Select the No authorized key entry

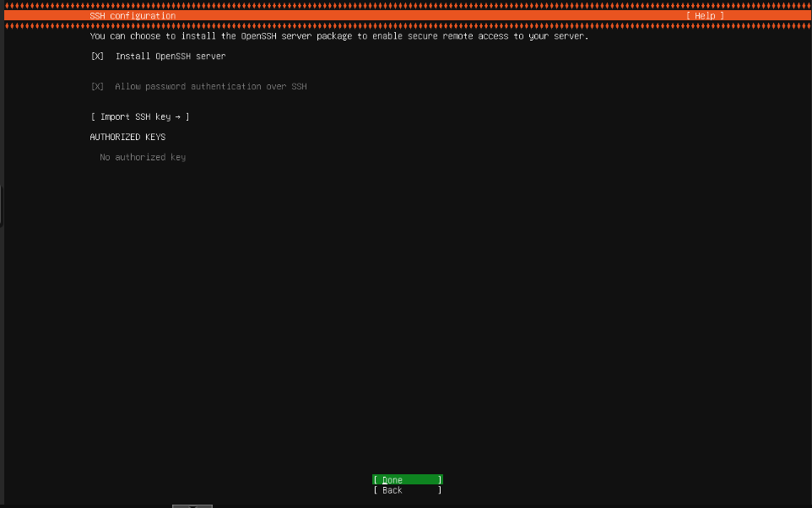click(x=142, y=157)
